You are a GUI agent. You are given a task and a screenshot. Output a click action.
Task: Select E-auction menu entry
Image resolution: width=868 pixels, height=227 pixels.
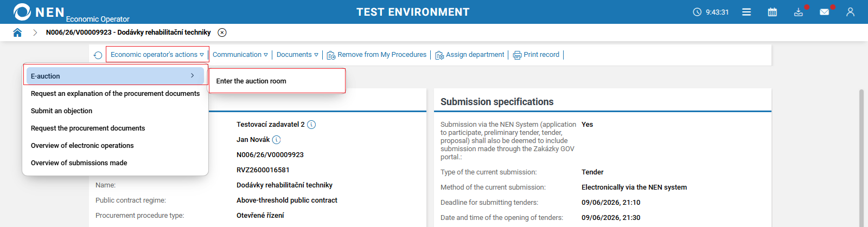click(115, 76)
